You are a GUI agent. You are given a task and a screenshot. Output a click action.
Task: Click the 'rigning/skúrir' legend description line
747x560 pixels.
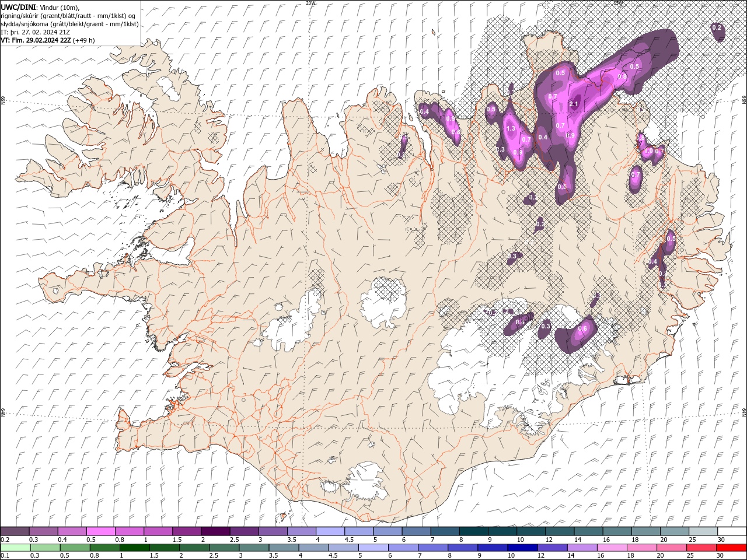pos(68,16)
